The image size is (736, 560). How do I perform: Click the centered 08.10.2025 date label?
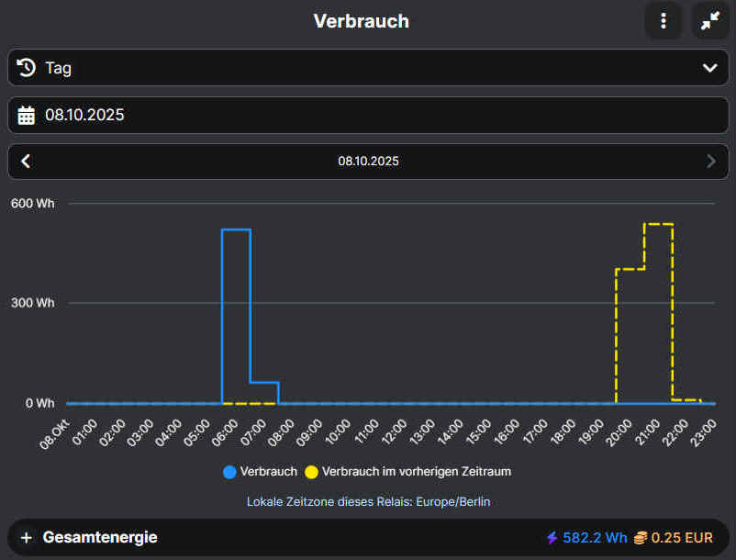point(368,162)
